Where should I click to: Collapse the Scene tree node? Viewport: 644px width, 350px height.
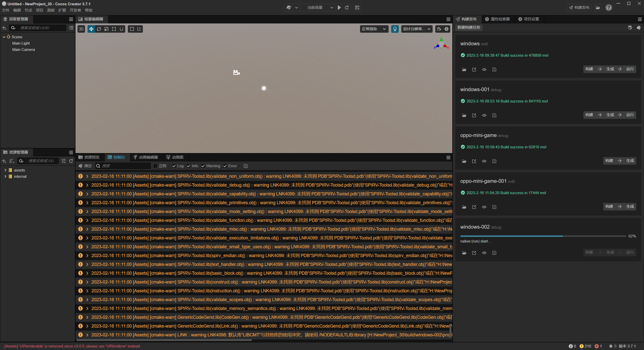4,37
